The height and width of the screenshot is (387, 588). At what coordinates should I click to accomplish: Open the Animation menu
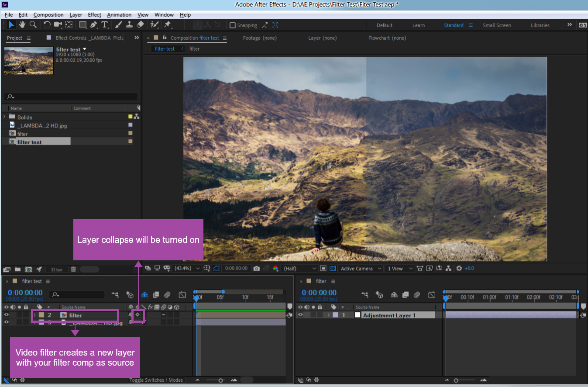tap(119, 15)
